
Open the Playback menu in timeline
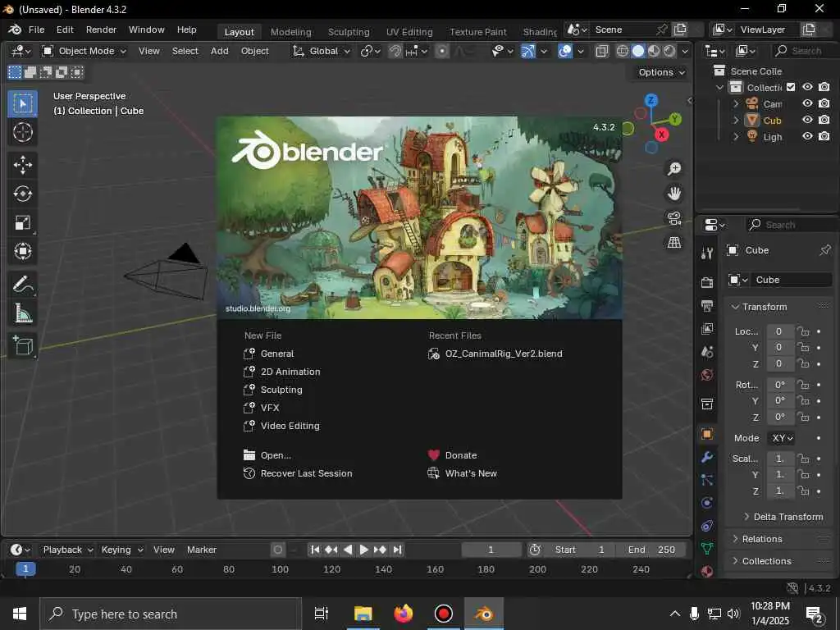coord(68,550)
